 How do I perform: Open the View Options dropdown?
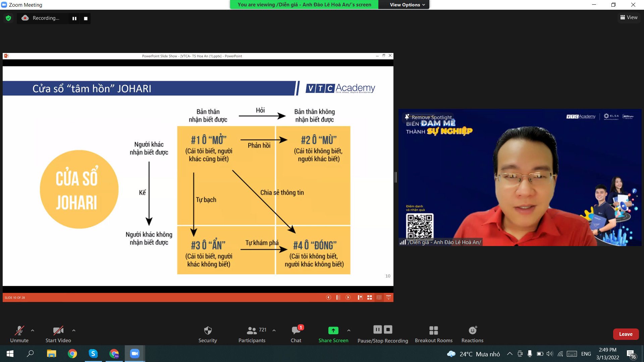point(407,5)
